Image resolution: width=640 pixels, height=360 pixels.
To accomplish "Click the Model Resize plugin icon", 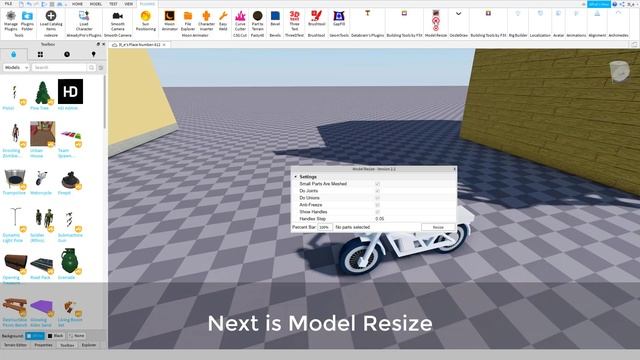I will pyautogui.click(x=436, y=13).
